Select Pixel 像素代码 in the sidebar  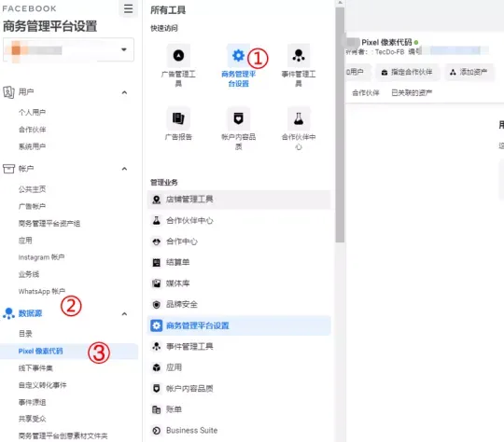(69, 352)
